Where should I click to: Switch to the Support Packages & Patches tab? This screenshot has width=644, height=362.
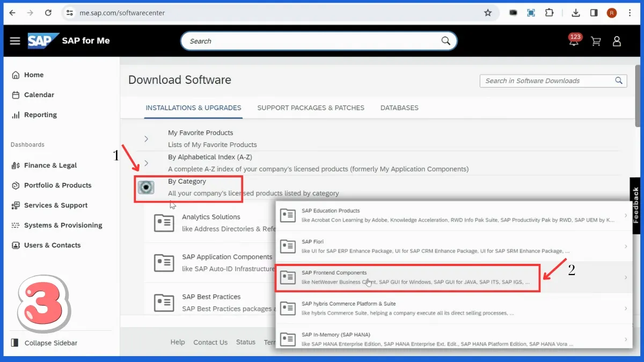click(x=311, y=108)
